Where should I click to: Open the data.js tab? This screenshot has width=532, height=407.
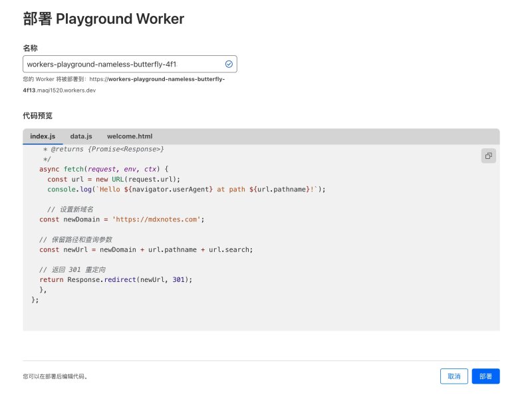[x=81, y=136]
